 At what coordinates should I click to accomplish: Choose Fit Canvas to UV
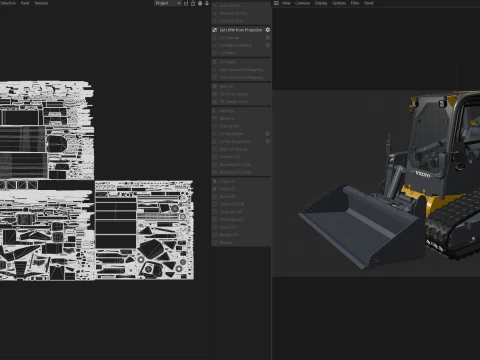[x=241, y=102]
